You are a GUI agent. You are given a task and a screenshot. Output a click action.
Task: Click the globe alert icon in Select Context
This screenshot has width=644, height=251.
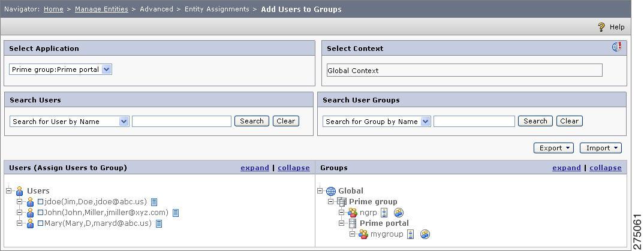pyautogui.click(x=616, y=47)
